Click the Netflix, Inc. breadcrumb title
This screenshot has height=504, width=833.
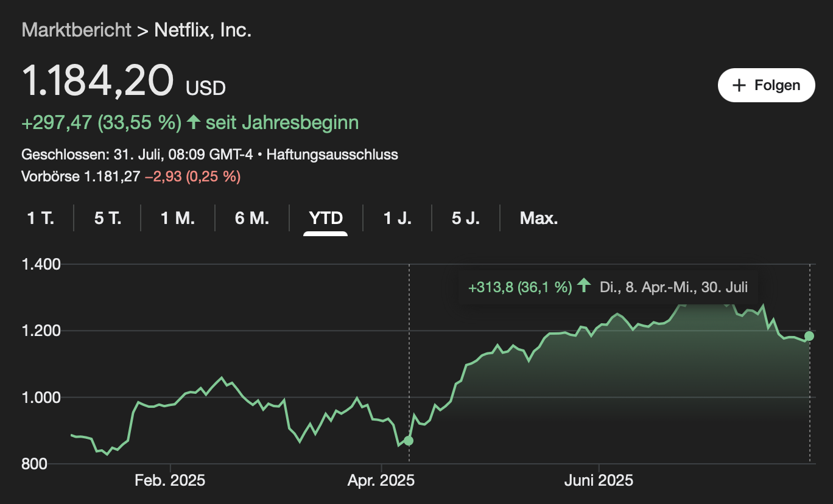203,30
